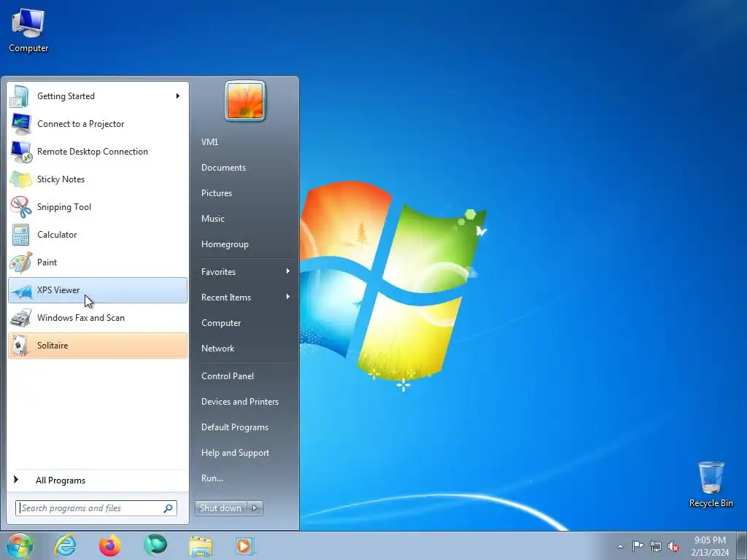Launch the Snipping Tool scissors icon
The width and height of the screenshot is (747, 560).
click(x=20, y=206)
